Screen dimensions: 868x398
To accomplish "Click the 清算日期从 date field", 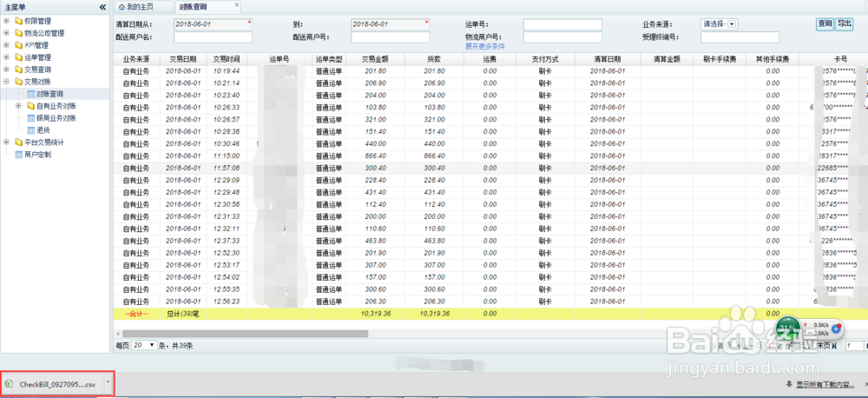I will 214,24.
